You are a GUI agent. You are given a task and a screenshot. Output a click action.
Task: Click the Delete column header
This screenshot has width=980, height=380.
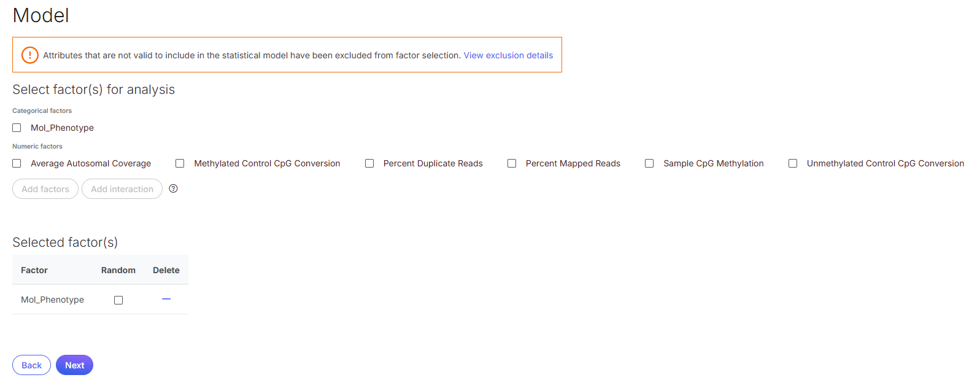click(166, 270)
